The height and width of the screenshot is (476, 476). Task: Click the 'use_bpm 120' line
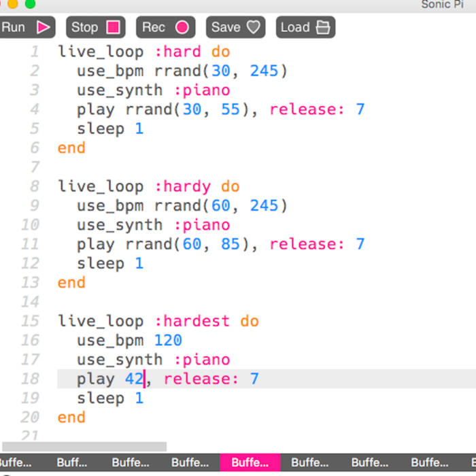coord(129,340)
